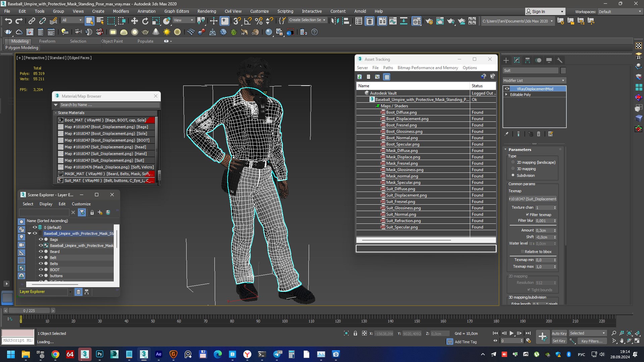
Task: Toggle Selection Lock in status bar
Action: (x=355, y=333)
